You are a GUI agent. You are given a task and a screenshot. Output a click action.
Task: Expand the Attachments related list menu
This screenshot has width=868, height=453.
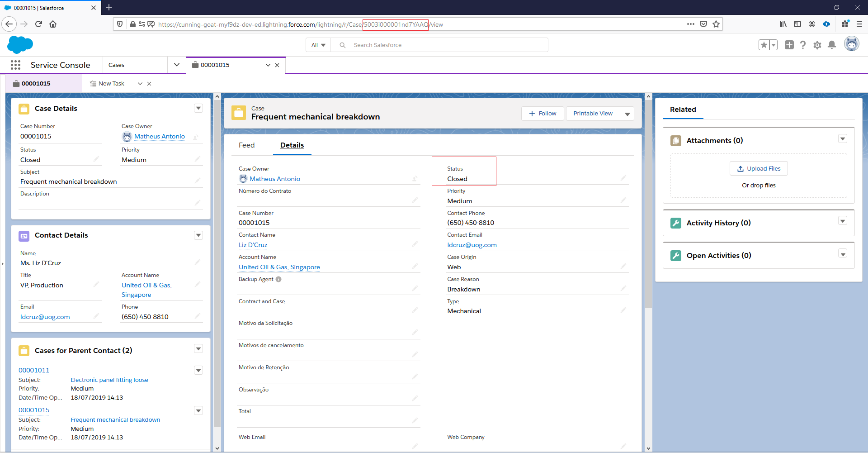coord(843,138)
